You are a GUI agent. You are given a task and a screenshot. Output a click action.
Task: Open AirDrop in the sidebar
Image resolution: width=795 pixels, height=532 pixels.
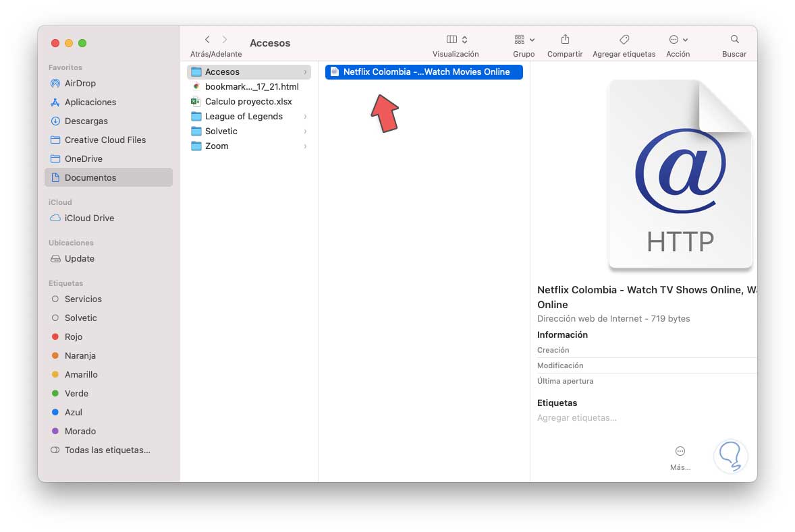click(x=109, y=83)
